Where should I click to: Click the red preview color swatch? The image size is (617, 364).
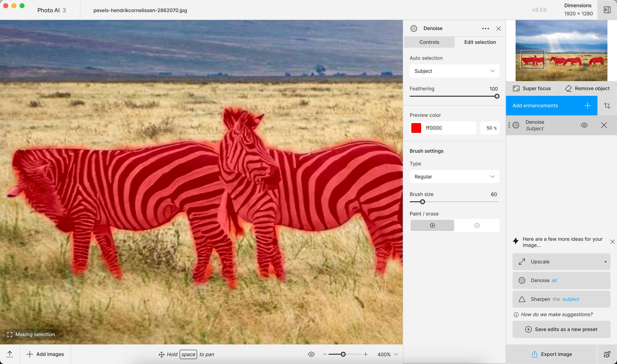coord(416,128)
